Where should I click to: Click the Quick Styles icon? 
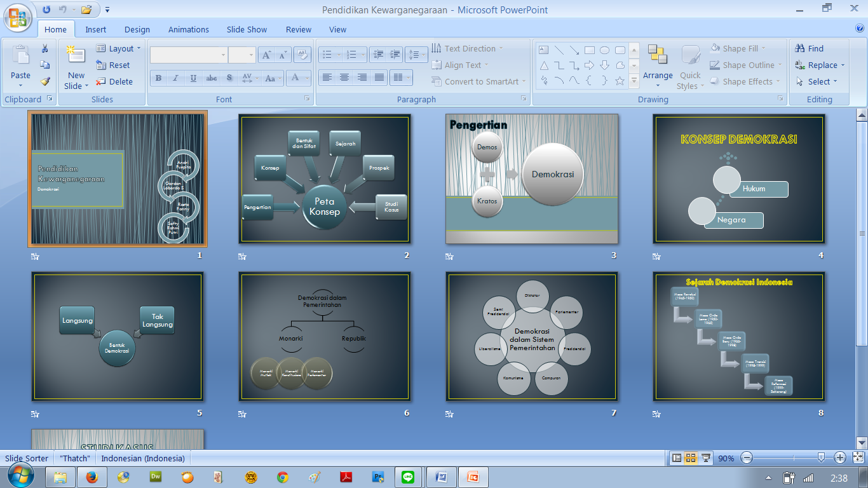tap(690, 56)
